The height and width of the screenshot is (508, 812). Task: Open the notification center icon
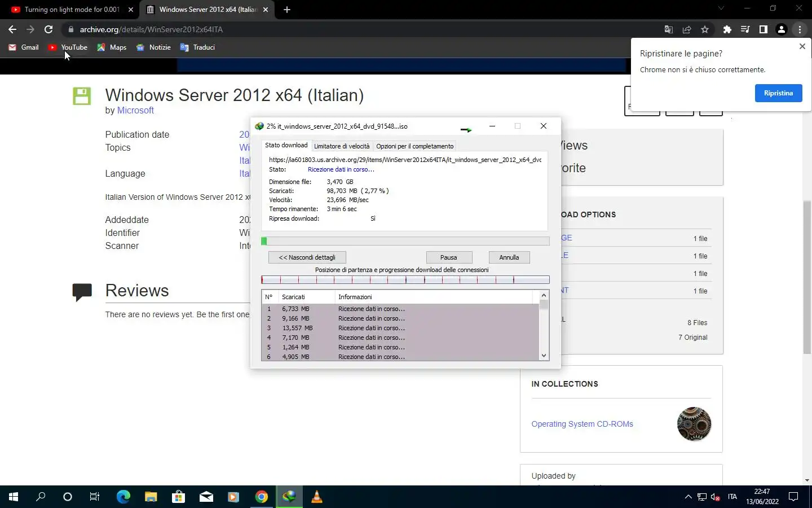pyautogui.click(x=793, y=497)
